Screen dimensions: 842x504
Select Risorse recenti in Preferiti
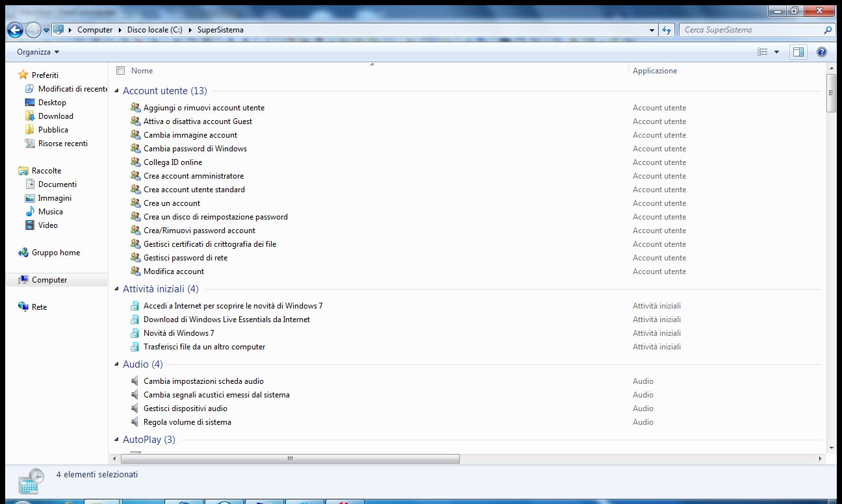pos(63,144)
